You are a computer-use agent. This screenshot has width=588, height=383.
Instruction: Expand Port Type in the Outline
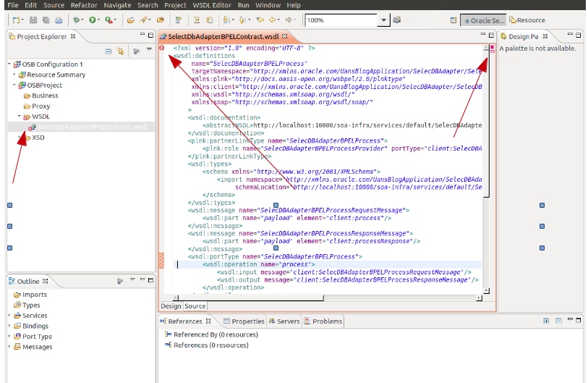[10, 337]
